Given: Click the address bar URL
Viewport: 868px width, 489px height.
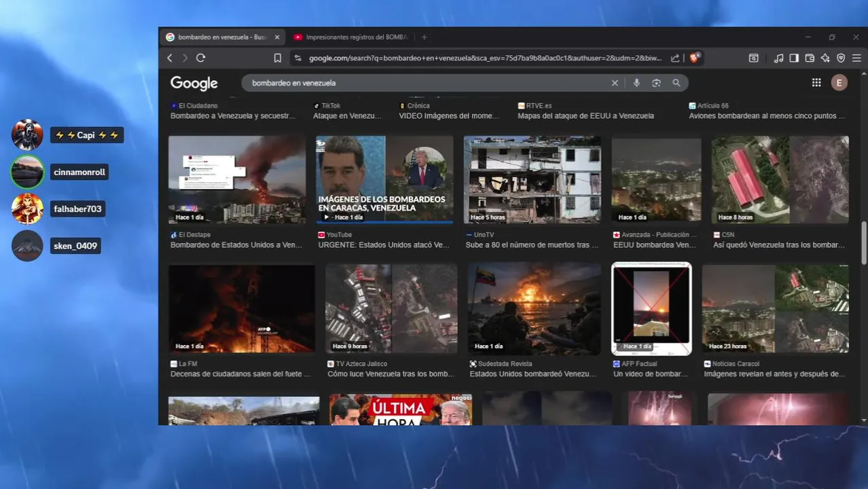Looking at the screenshot, I should [x=485, y=58].
